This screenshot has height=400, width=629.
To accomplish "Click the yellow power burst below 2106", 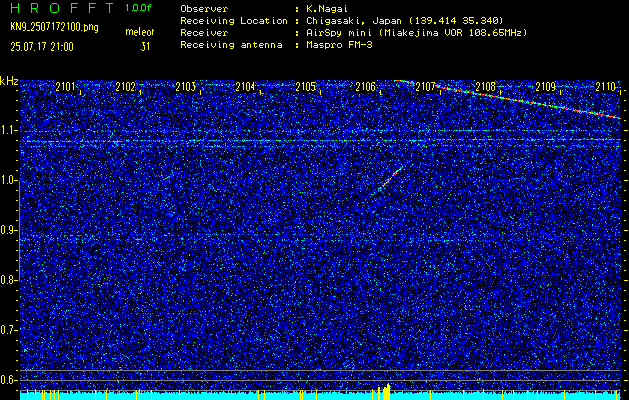I will (x=386, y=392).
